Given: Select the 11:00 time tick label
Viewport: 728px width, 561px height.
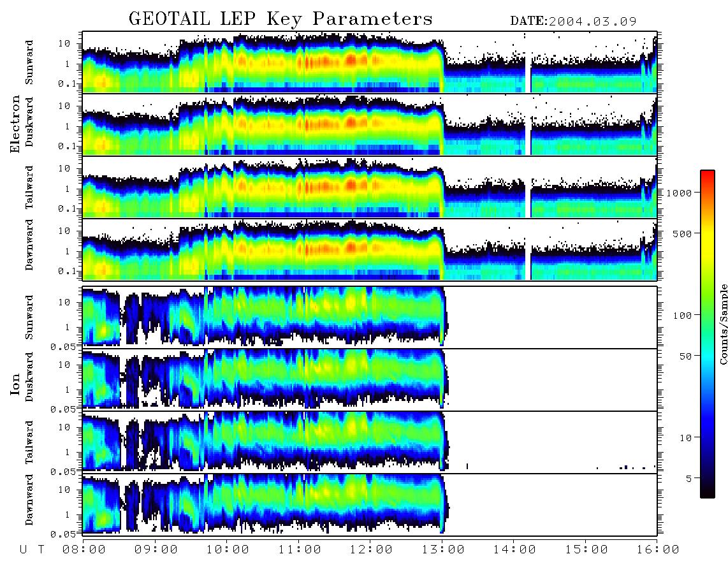Looking at the screenshot, I should click(x=300, y=550).
